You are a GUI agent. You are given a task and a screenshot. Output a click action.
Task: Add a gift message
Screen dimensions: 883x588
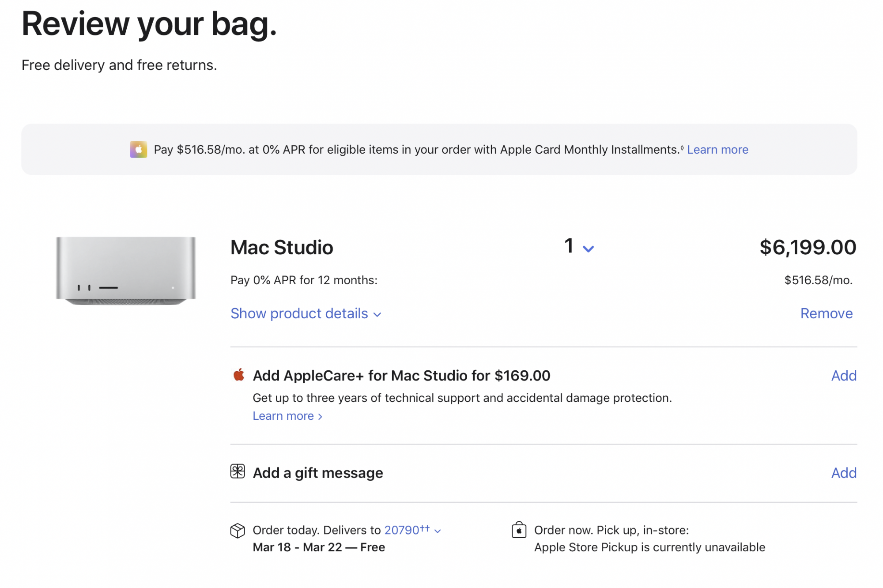coord(843,473)
